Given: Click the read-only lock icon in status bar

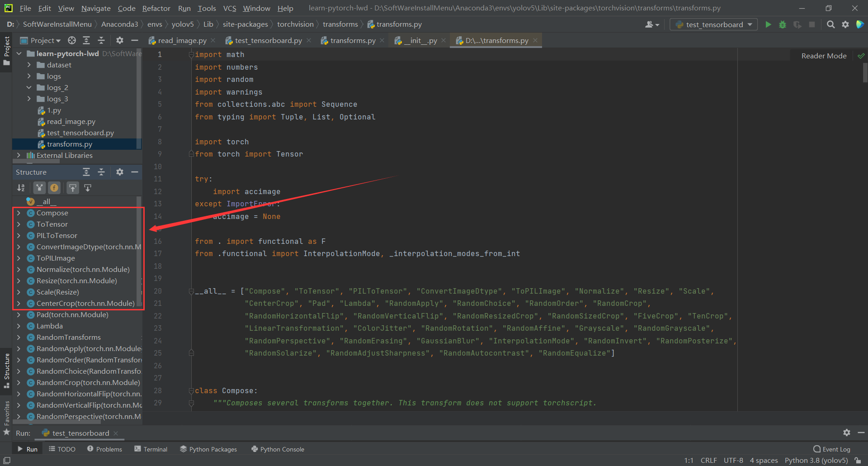Looking at the screenshot, I should coord(858,460).
